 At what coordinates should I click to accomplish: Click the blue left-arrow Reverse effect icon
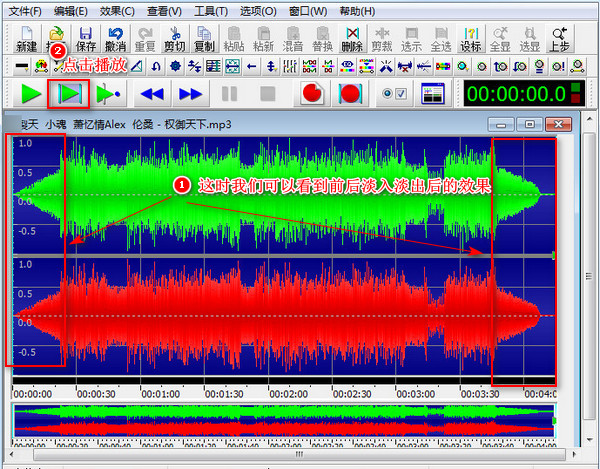pos(251,67)
